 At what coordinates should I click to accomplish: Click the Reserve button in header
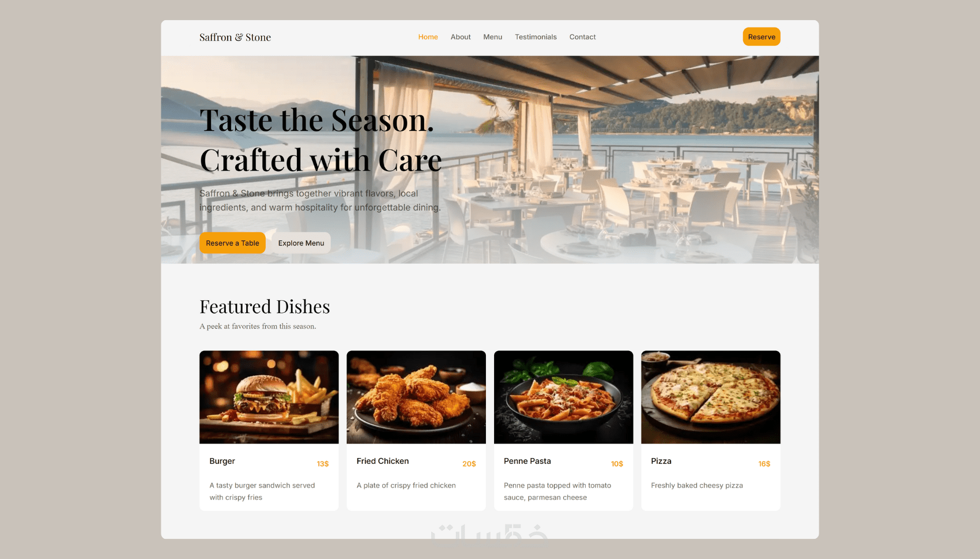(x=762, y=37)
